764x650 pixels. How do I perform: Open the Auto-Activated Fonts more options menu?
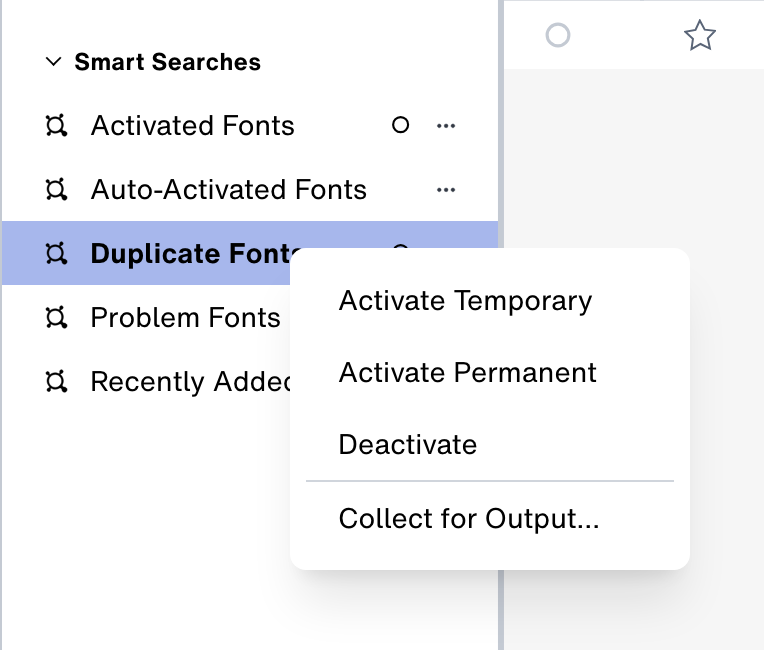pyautogui.click(x=446, y=190)
